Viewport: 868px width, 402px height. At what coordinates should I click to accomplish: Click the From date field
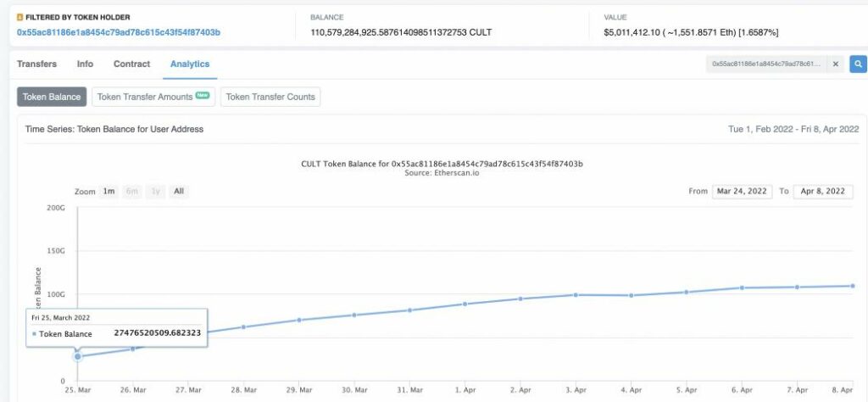click(x=742, y=191)
